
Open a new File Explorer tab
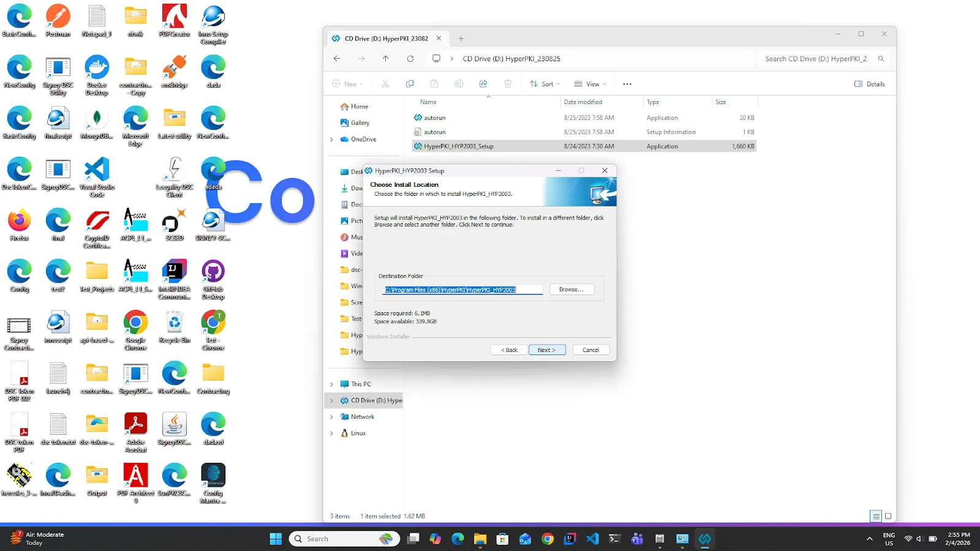[x=461, y=39]
